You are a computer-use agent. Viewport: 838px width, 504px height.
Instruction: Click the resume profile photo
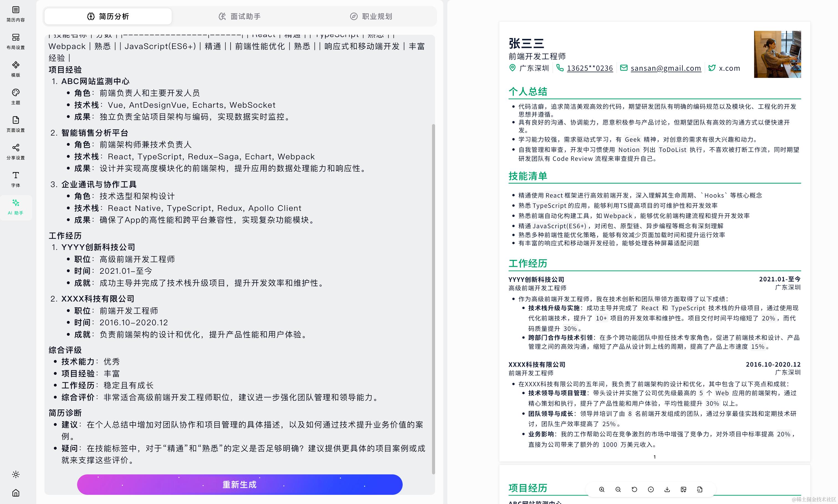tap(777, 54)
